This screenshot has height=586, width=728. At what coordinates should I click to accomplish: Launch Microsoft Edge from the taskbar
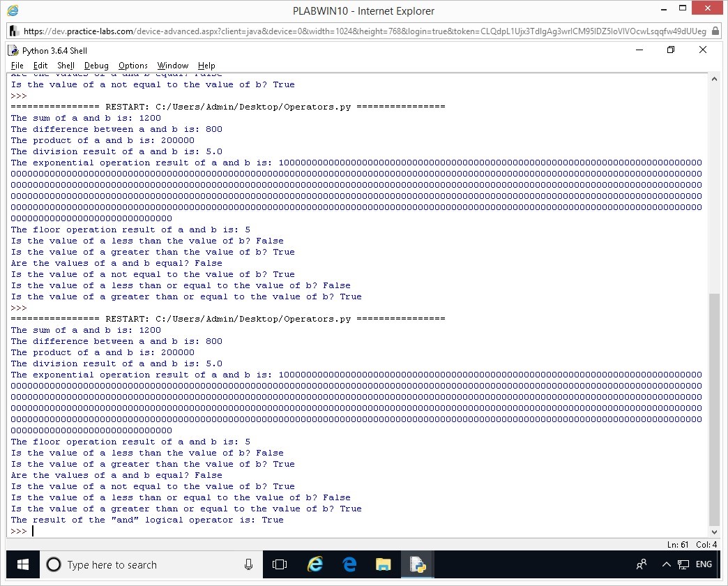click(349, 564)
